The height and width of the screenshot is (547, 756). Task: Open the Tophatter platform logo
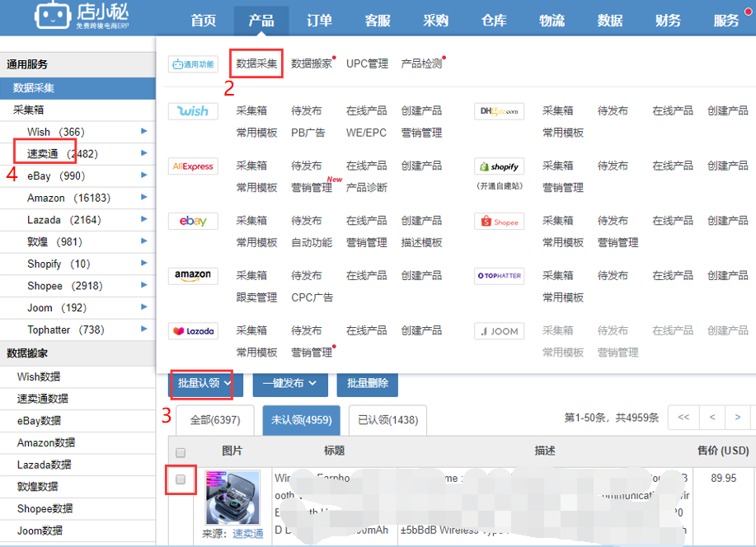pyautogui.click(x=499, y=276)
